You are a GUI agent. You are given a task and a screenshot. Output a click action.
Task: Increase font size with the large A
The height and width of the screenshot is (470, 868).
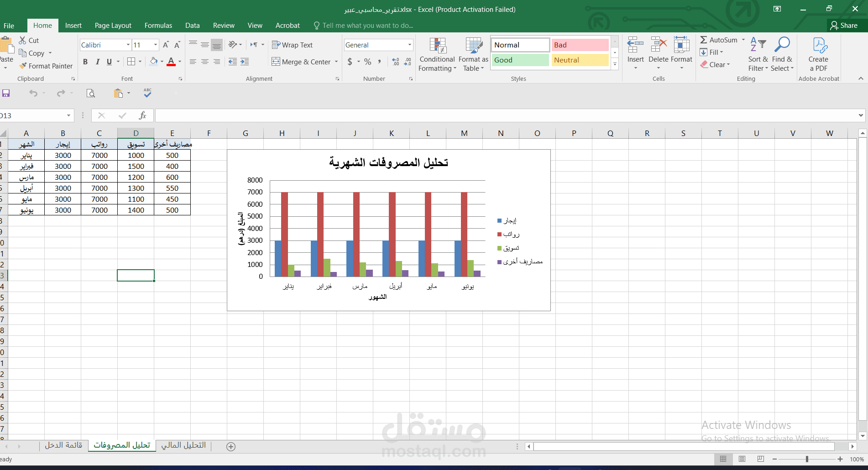coord(166,45)
